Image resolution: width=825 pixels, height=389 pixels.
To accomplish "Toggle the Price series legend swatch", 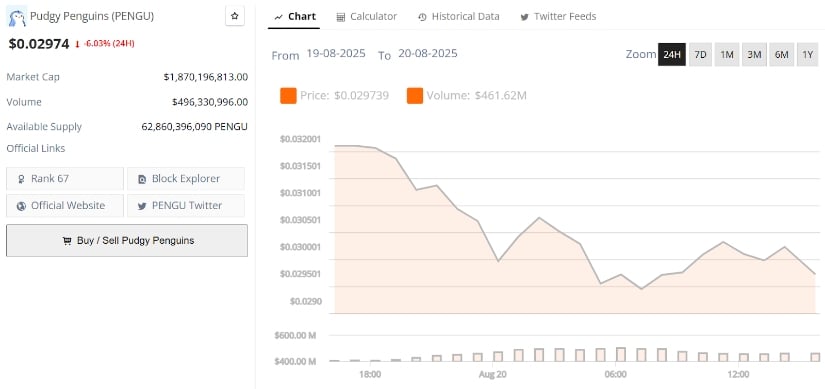I will point(288,96).
